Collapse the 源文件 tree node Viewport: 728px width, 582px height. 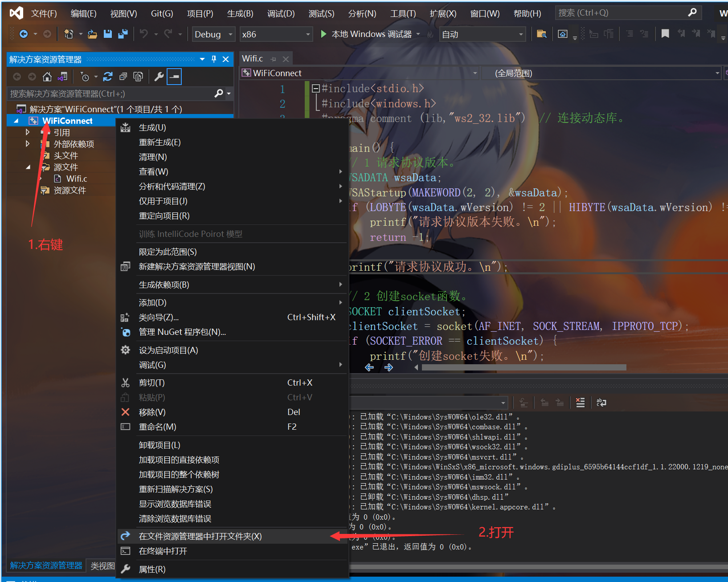28,167
